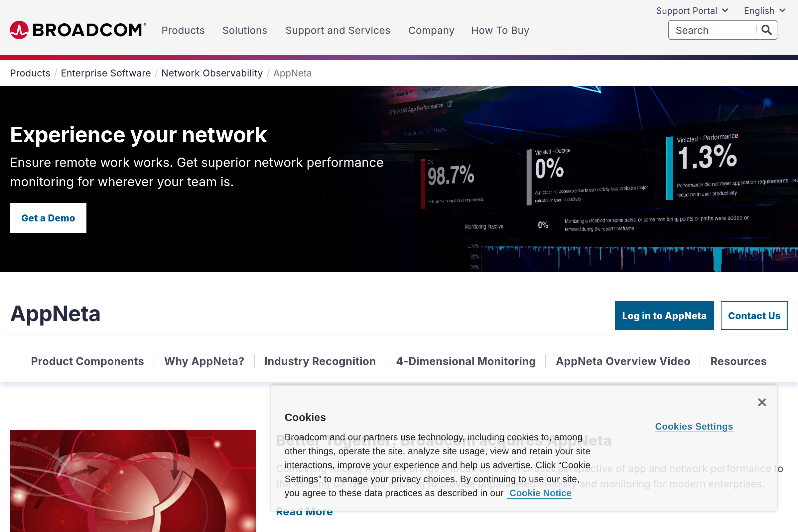Click the AppNeta page title

click(55, 314)
